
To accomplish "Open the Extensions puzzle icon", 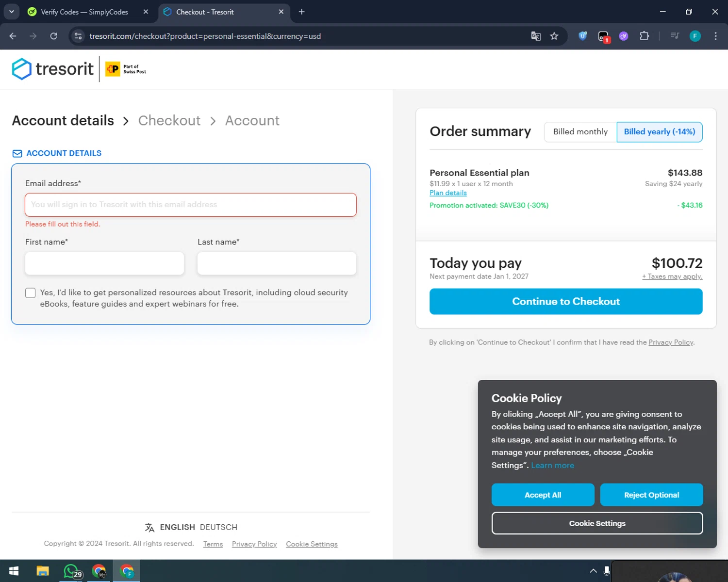I will coord(645,36).
